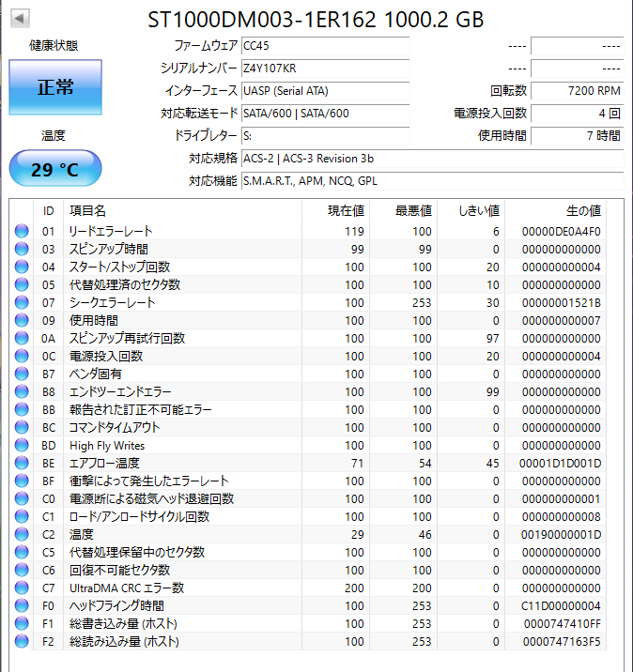Viewport: 633px width, 672px height.
Task: Click status icon for UltraDMA CRC エラー数 row
Action: (x=22, y=588)
